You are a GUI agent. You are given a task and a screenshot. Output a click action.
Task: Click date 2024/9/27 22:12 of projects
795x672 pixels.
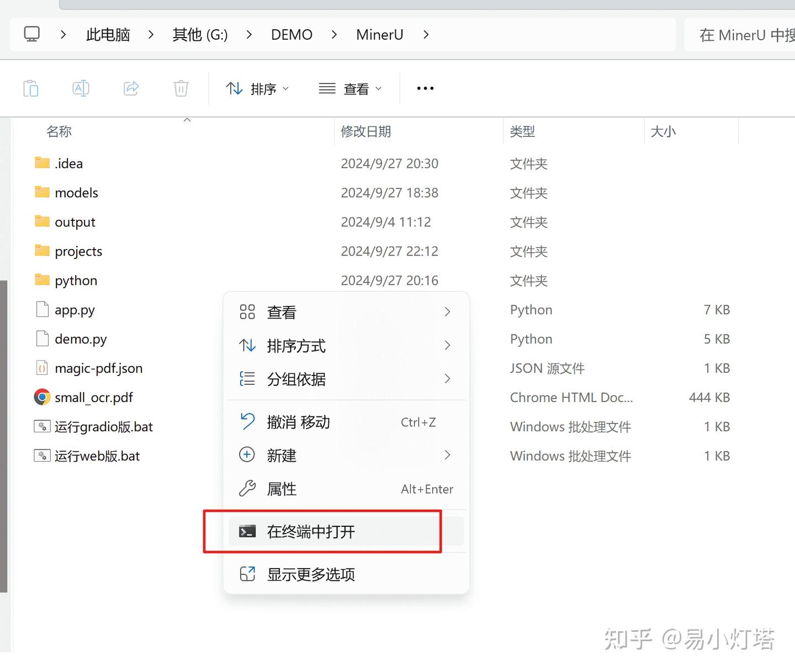390,251
